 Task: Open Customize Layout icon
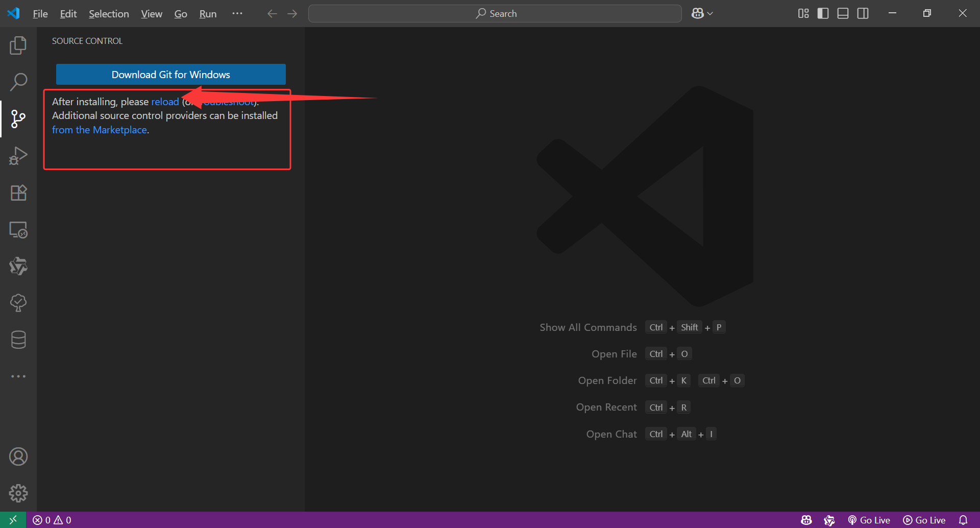803,14
